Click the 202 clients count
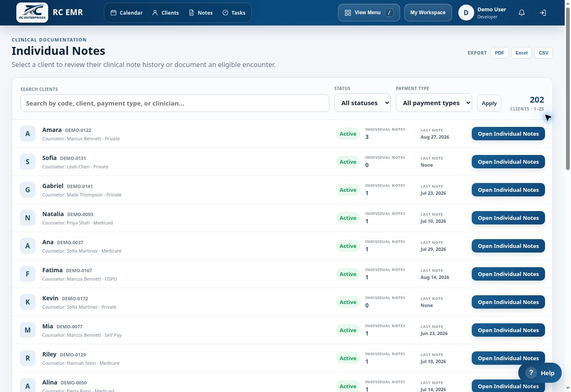 pyautogui.click(x=537, y=100)
